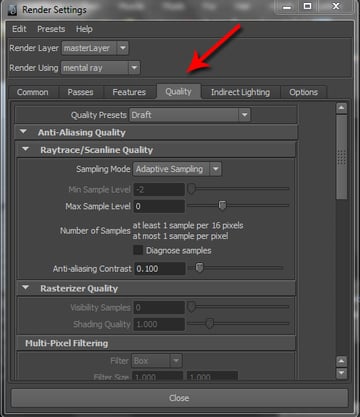Click the Max Sample Level field
Image resolution: width=360 pixels, height=417 pixels.
pyautogui.click(x=159, y=206)
